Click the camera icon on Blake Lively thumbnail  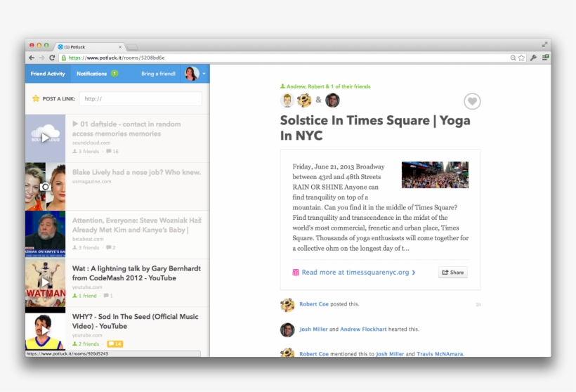click(x=45, y=187)
